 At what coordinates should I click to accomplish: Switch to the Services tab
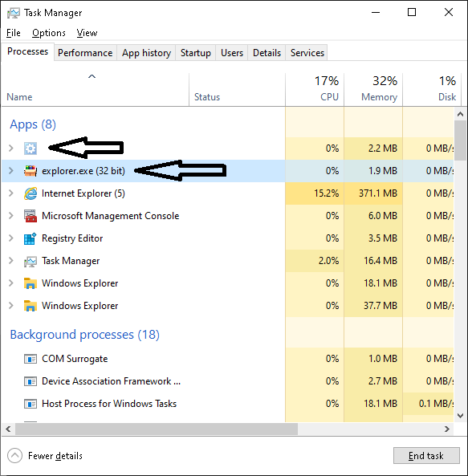pos(307,53)
